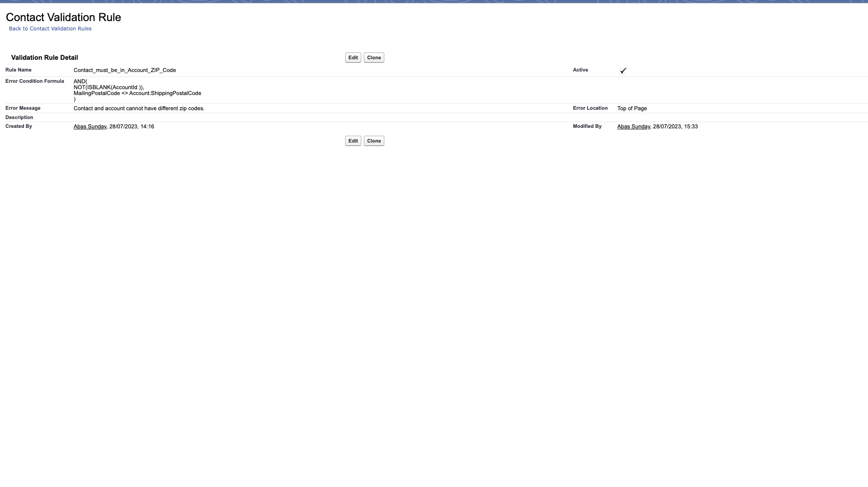This screenshot has height=487, width=868.
Task: Click the Active label
Action: [581, 70]
